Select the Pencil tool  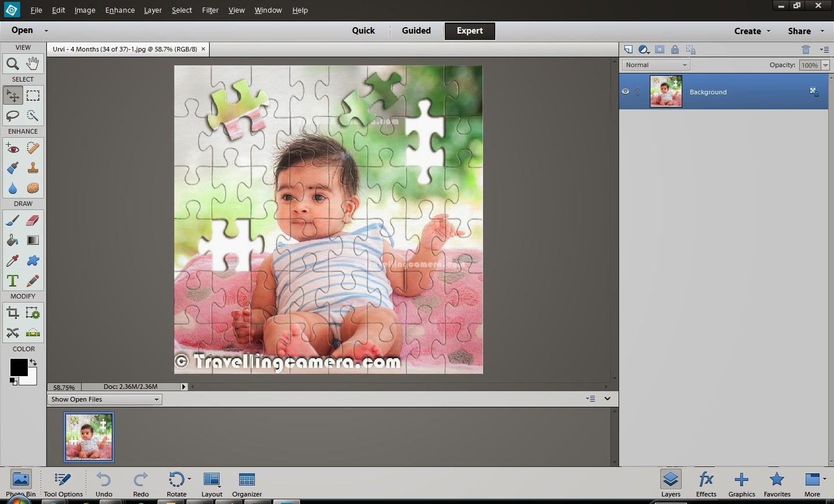33,281
